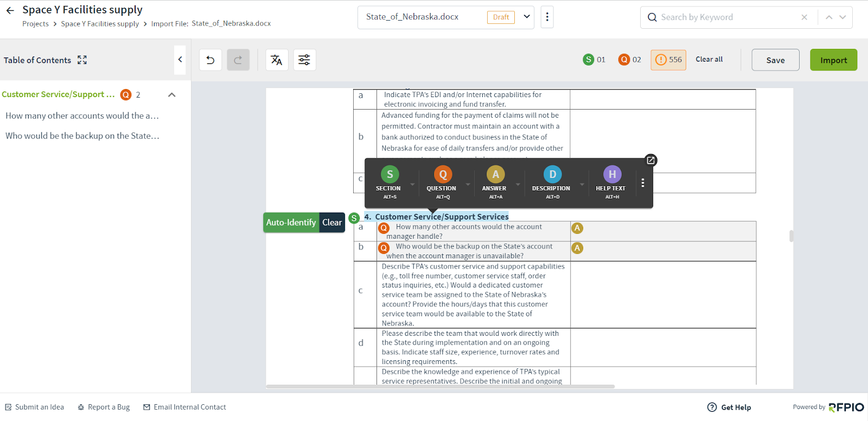Click the Import button
Viewport: 868px width, 421px height.
(x=833, y=60)
